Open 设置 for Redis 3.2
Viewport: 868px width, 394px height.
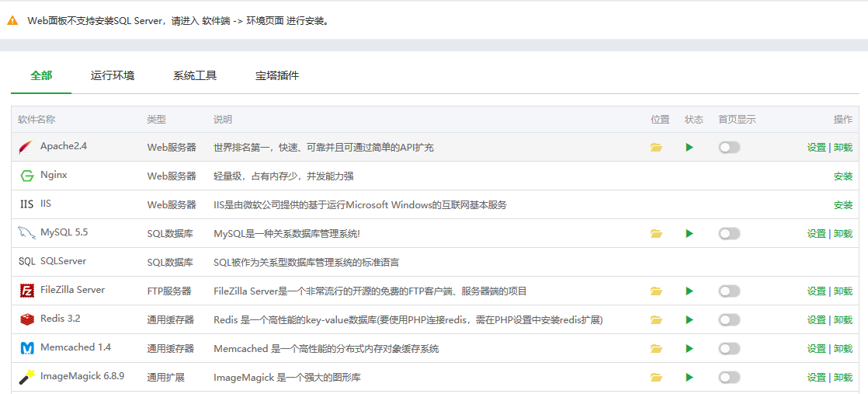point(816,319)
